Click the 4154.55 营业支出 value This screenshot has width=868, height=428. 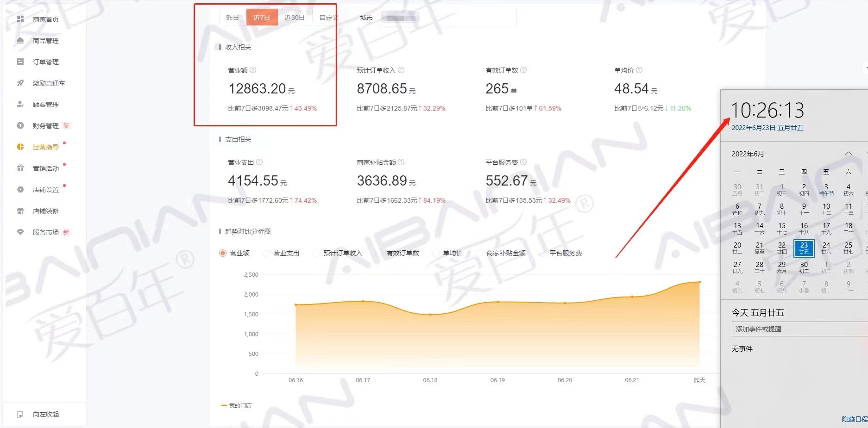[x=253, y=180]
